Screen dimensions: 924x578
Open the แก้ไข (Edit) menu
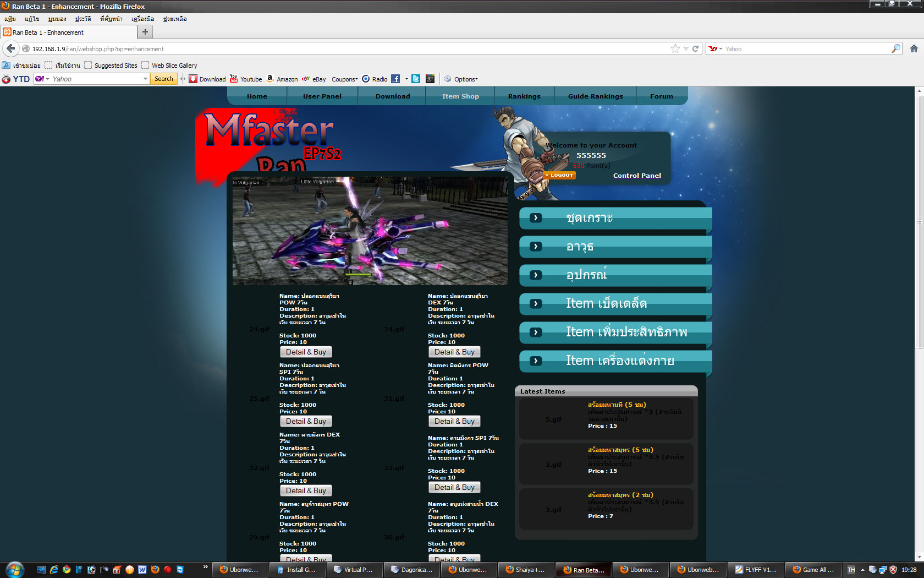tap(32, 19)
